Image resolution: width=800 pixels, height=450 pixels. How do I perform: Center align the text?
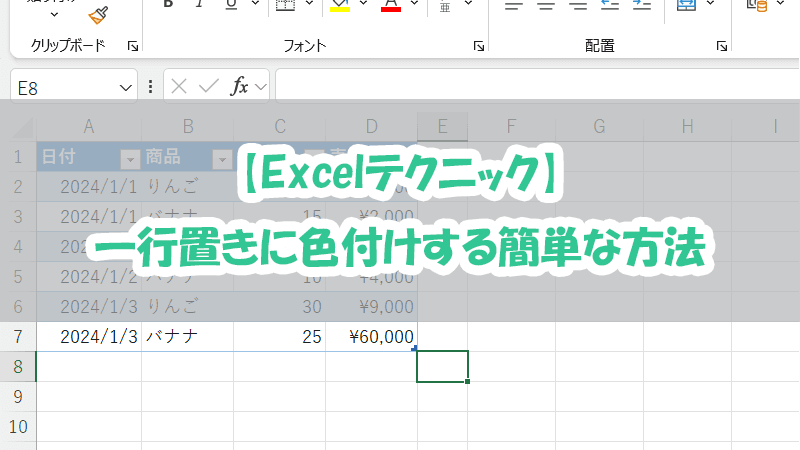point(547,6)
